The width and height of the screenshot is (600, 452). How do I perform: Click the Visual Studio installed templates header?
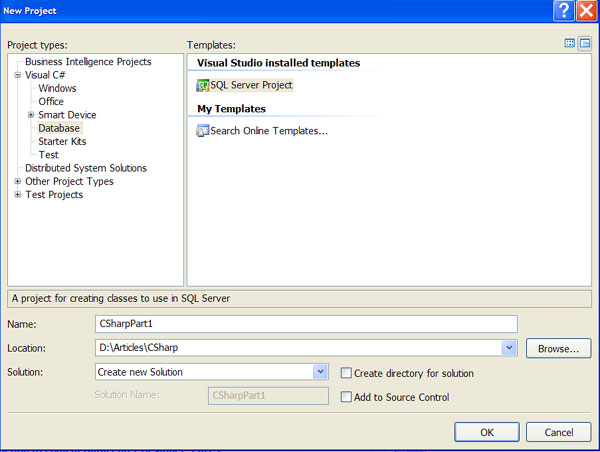[279, 63]
